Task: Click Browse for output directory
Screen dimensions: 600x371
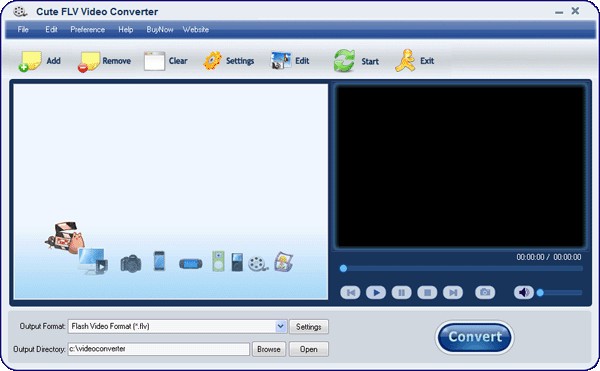Action: [269, 349]
